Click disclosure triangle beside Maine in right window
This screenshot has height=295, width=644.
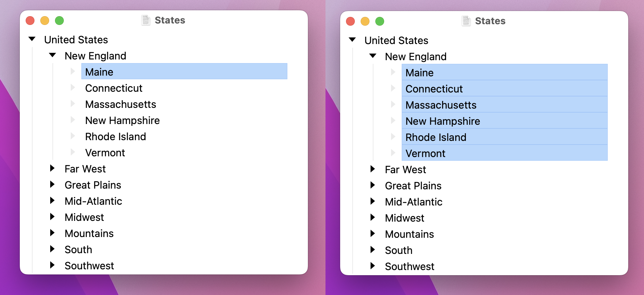click(393, 72)
